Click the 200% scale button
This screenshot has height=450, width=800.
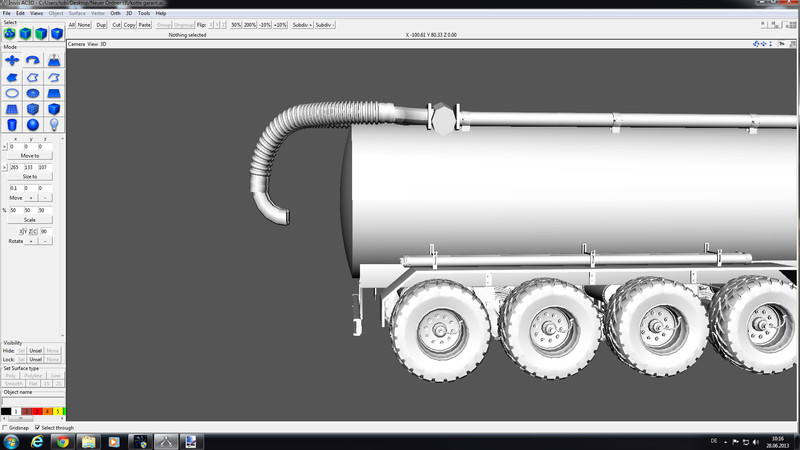[250, 24]
